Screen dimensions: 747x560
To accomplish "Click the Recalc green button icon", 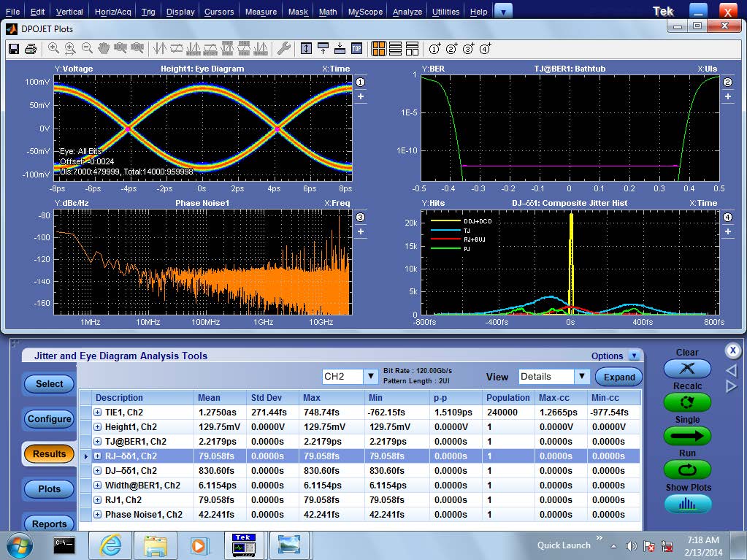I will 687,402.
